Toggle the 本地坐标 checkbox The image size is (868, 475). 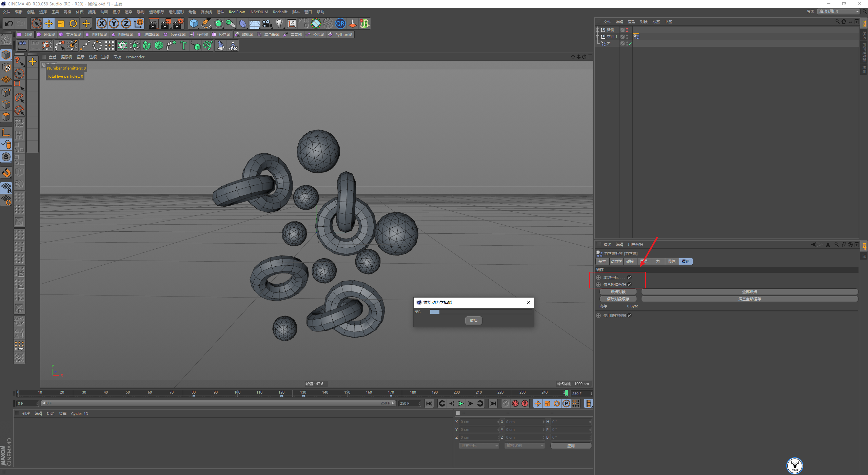pyautogui.click(x=629, y=278)
